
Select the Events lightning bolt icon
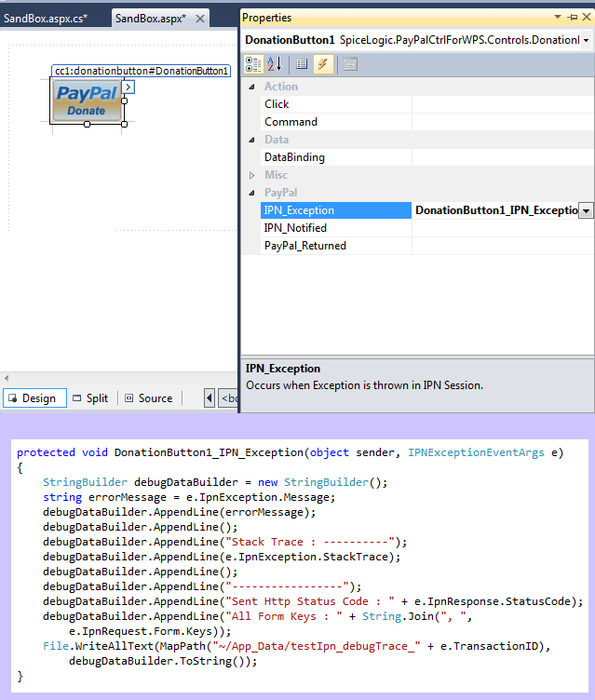point(323,64)
